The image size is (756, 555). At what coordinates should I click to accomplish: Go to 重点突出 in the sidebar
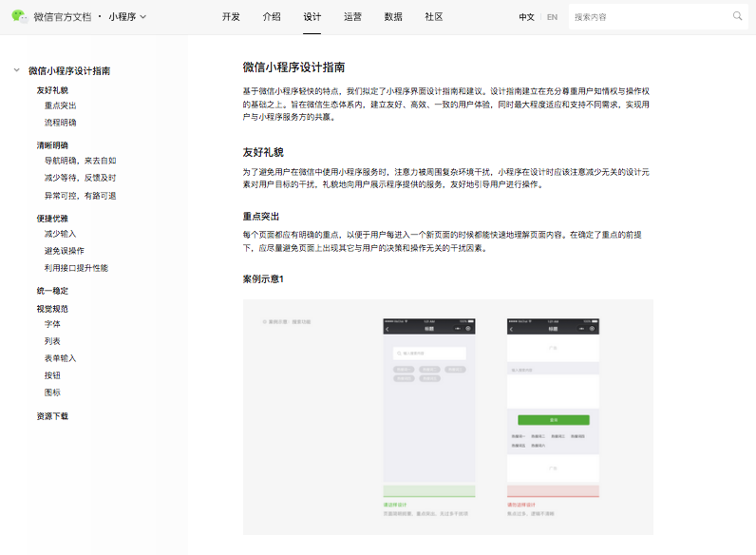[x=60, y=105]
